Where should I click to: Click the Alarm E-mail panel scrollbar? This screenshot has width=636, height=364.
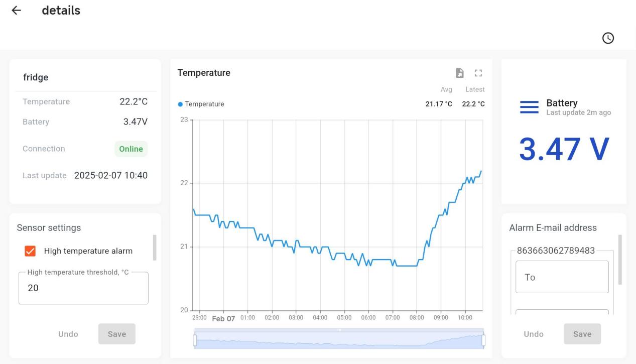pyautogui.click(x=620, y=260)
